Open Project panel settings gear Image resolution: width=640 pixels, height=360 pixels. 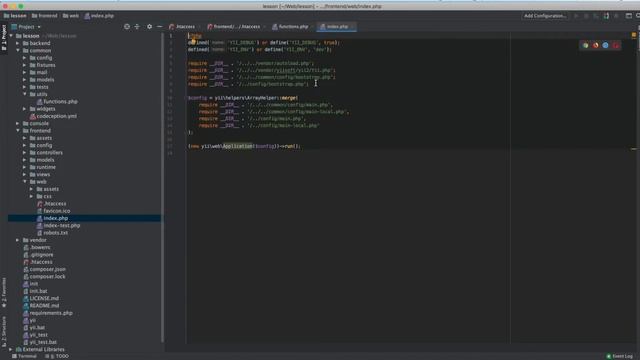[x=149, y=27]
